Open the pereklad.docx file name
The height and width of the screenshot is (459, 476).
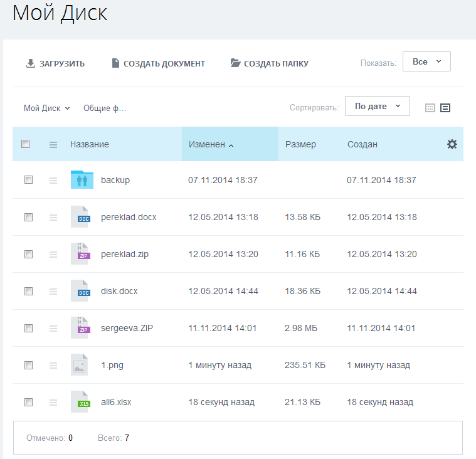129,217
